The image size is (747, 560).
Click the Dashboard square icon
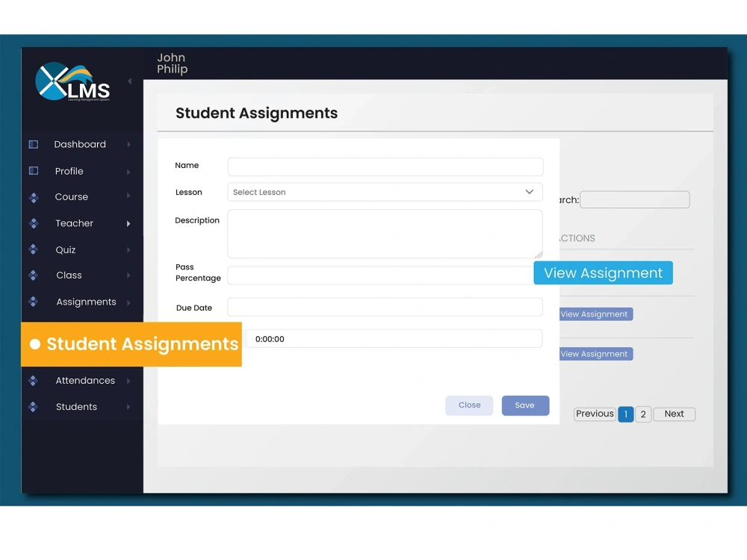pos(34,144)
